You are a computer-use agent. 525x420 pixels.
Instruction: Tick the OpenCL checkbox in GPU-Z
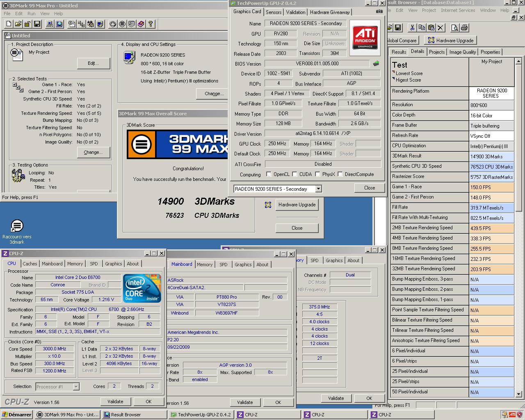(269, 174)
